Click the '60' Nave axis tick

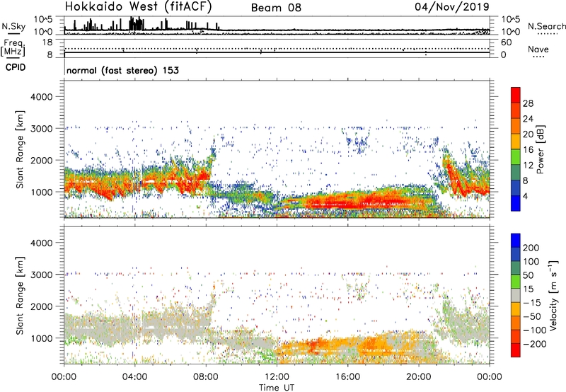point(506,42)
